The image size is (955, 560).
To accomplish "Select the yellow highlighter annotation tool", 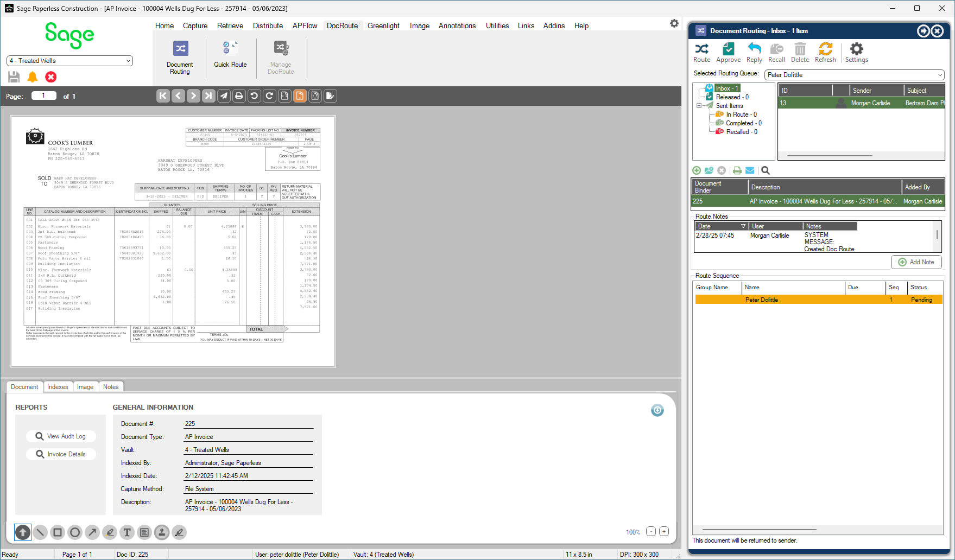I will 110,532.
